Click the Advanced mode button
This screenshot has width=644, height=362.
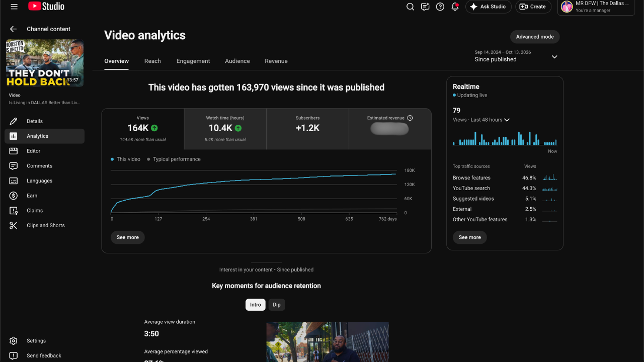535,37
